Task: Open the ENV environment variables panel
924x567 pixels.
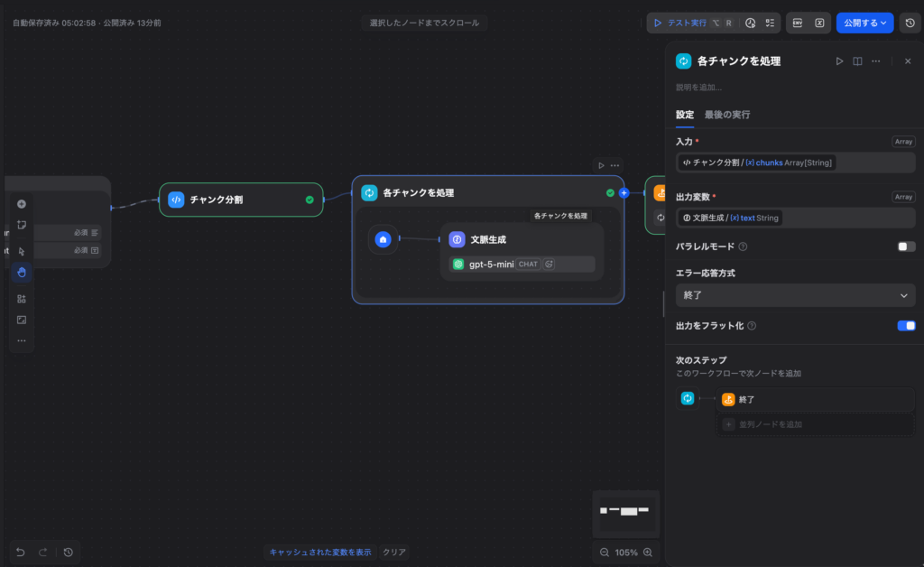Action: coord(797,23)
